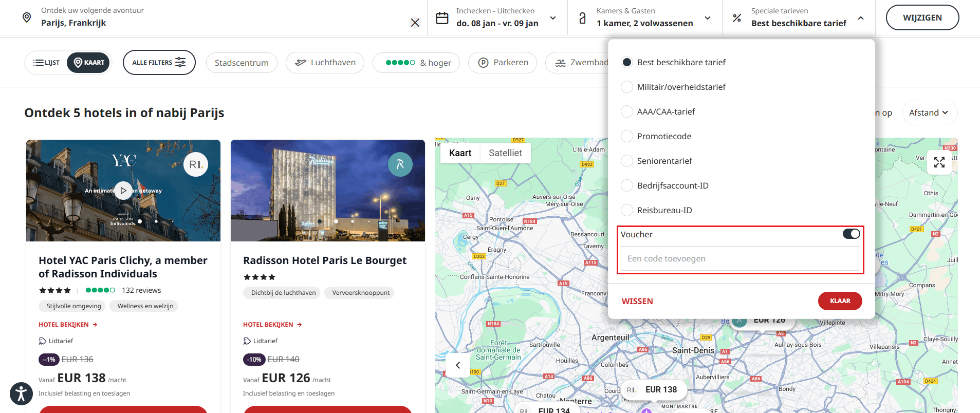Click the guest person icon
This screenshot has width=980, height=413.
(582, 18)
